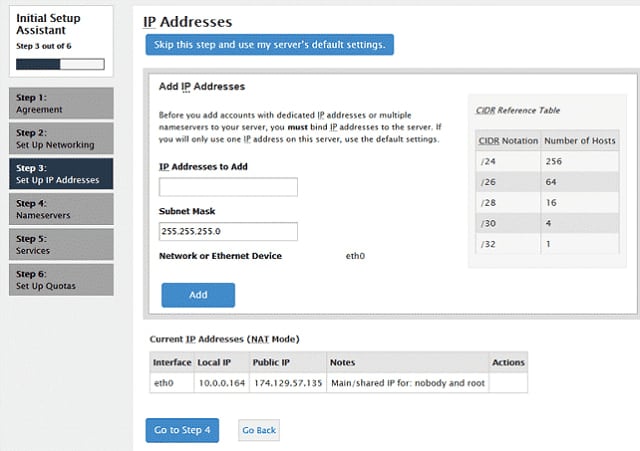
Task: Click the Actions column header
Action: 508,362
